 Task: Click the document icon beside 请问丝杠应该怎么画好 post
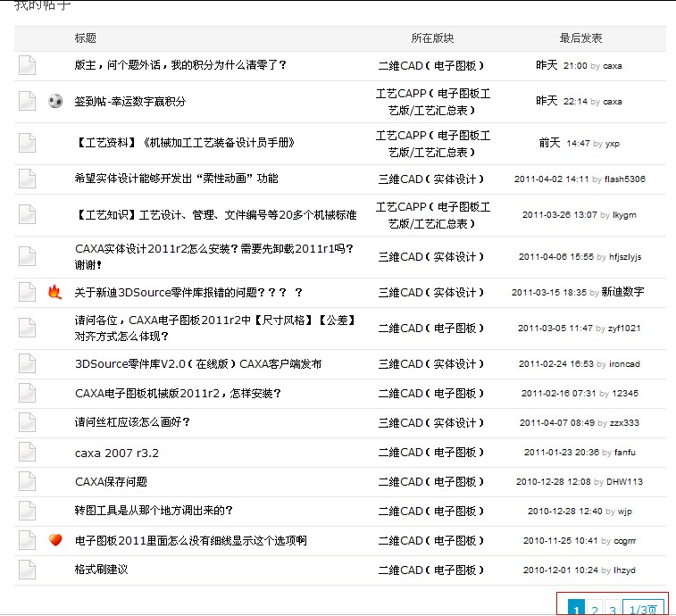[27, 422]
